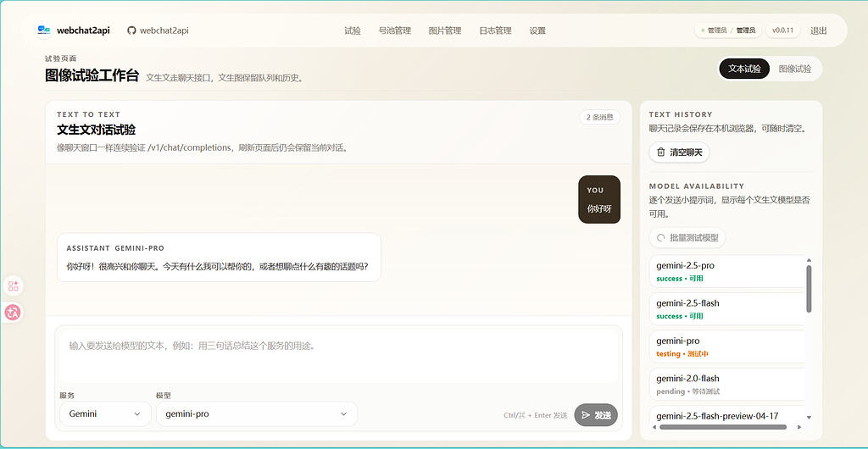Click the pink translate floating icon
The height and width of the screenshot is (449, 868).
(14, 313)
